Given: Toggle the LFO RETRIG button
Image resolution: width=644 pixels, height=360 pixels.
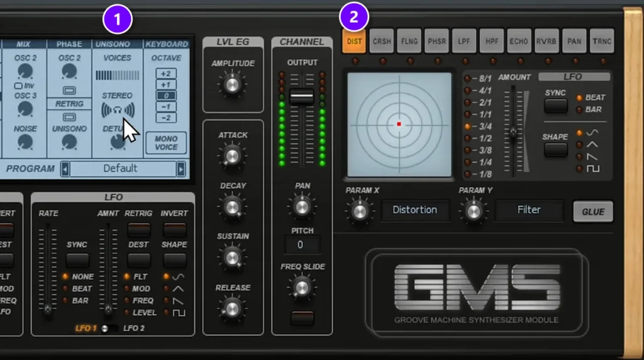Looking at the screenshot, I should point(138,229).
